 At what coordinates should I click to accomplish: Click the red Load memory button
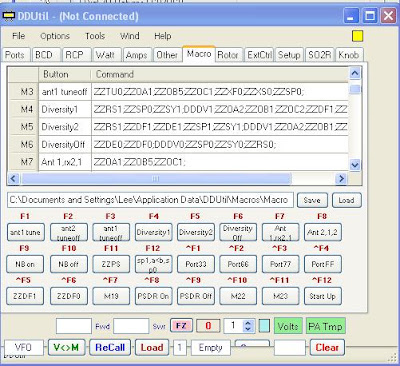(x=152, y=348)
